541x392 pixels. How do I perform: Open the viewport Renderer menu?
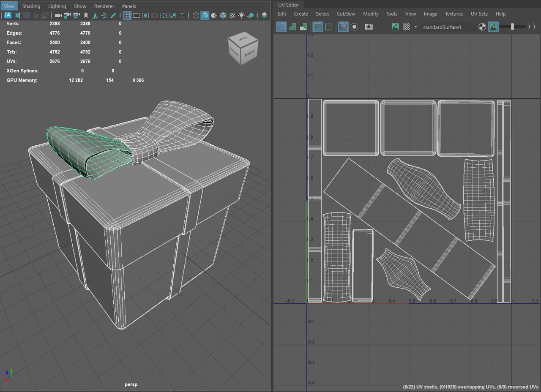[104, 6]
